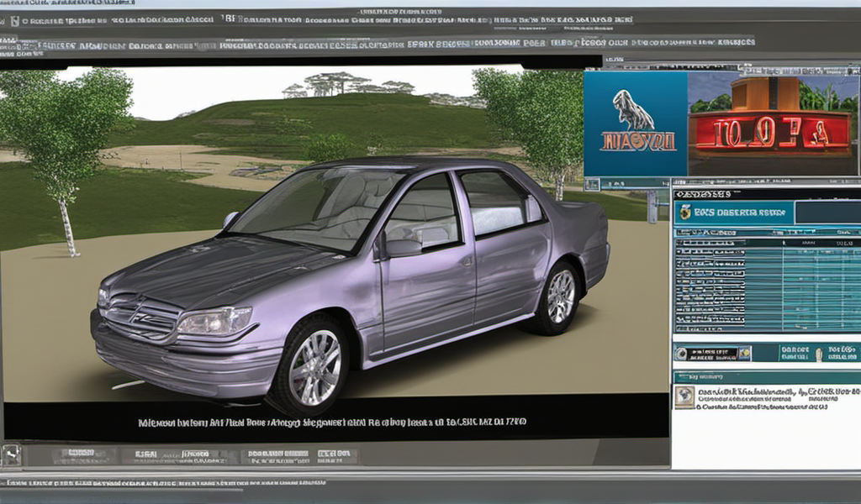
Task: Click the caption text below the car
Action: tap(332, 422)
